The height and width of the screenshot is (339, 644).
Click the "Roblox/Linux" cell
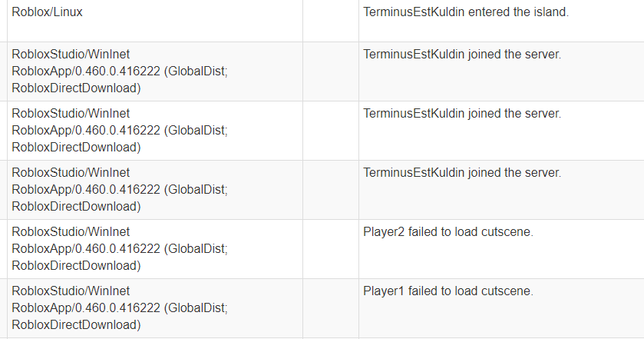[x=48, y=12]
